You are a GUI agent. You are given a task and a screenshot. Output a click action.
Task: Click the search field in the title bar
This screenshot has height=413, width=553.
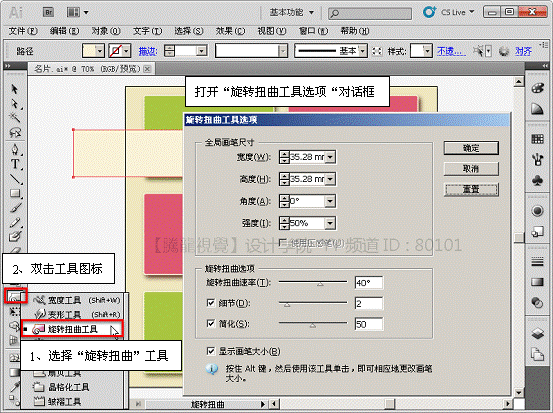coord(370,13)
